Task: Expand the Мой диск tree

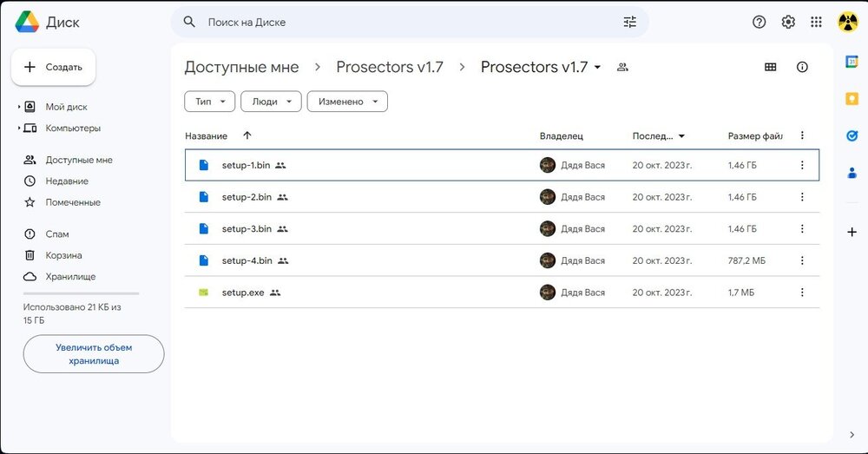Action: click(19, 107)
